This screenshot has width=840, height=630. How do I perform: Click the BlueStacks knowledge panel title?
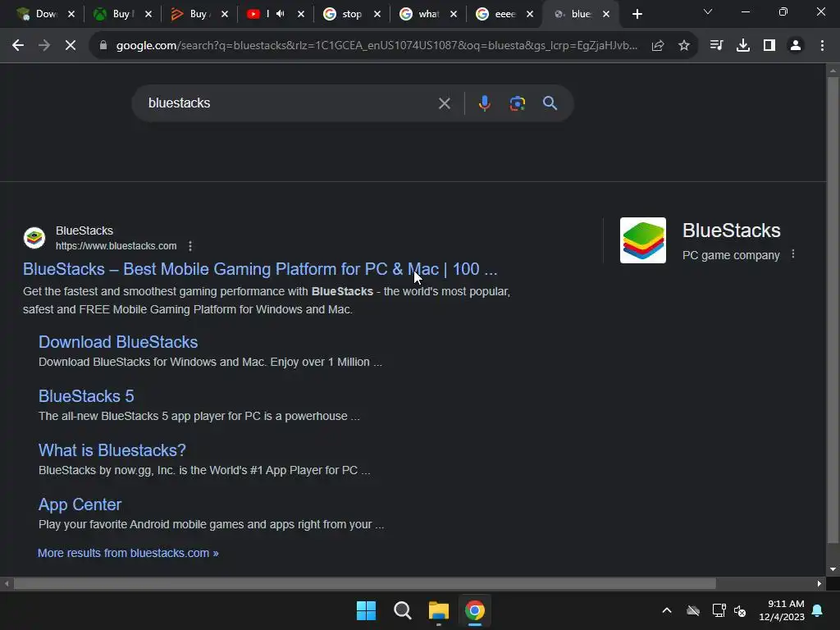click(731, 231)
